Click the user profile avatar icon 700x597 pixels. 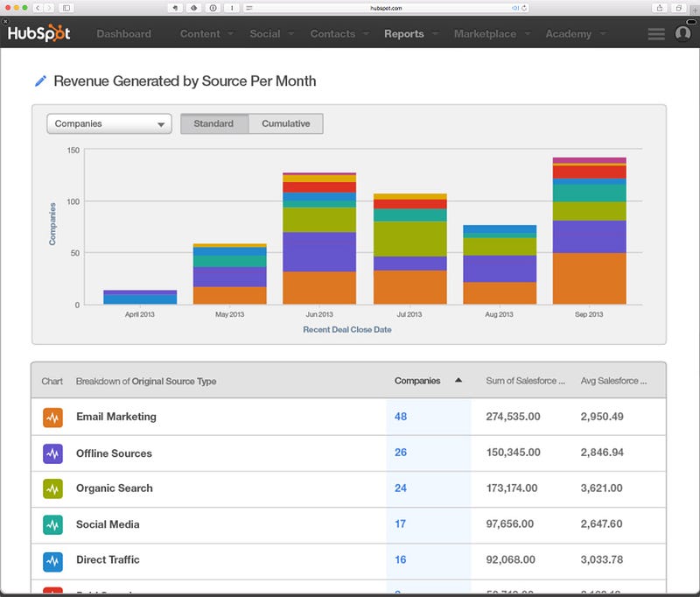pyautogui.click(x=682, y=33)
